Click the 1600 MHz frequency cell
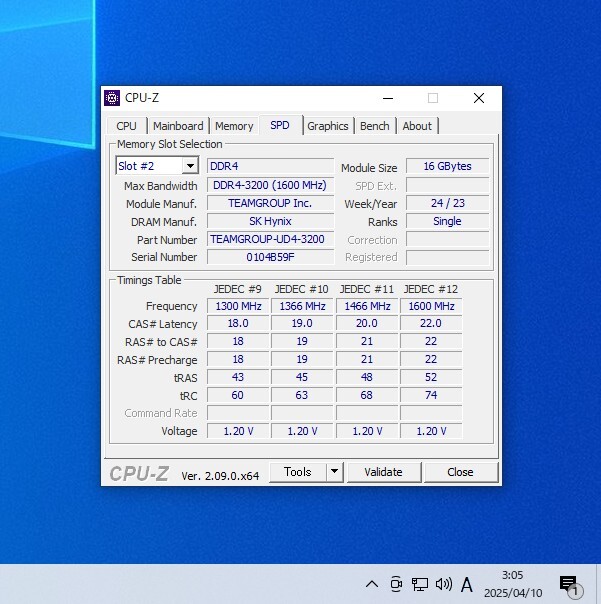The height and width of the screenshot is (604, 601). click(431, 306)
